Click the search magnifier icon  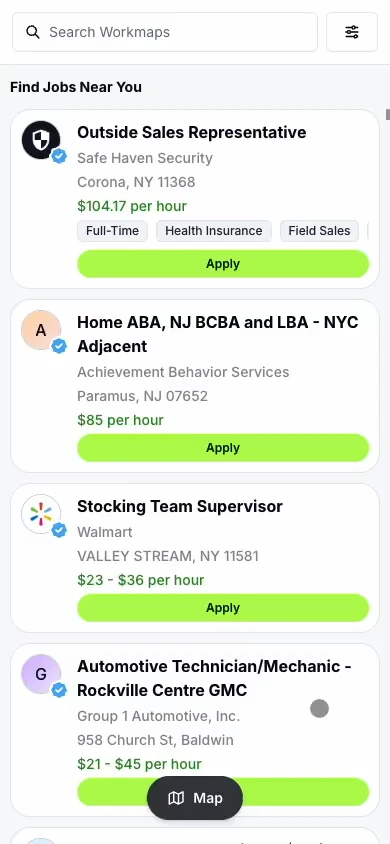tap(33, 32)
